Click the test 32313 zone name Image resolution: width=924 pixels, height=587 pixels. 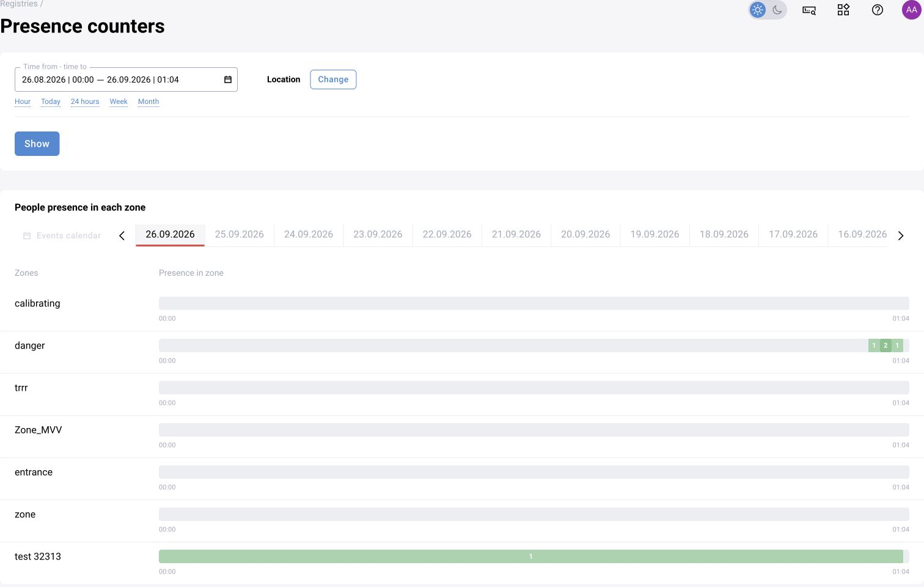pos(38,556)
